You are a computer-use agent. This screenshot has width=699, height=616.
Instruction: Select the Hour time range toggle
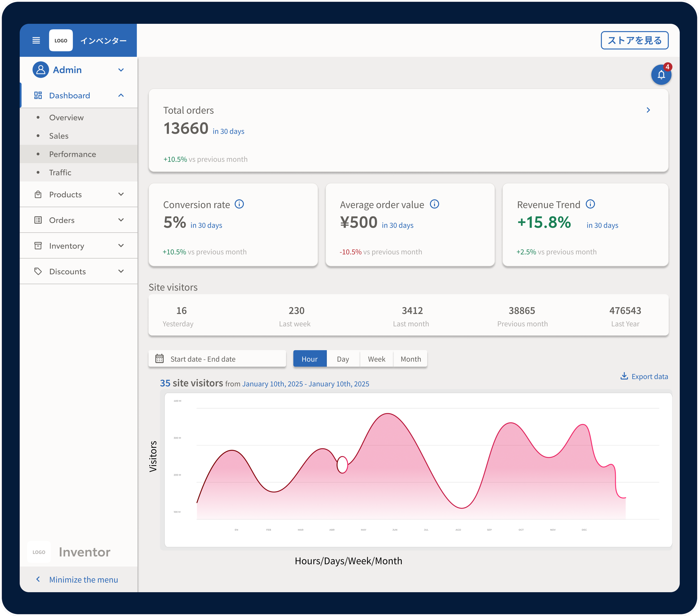310,359
